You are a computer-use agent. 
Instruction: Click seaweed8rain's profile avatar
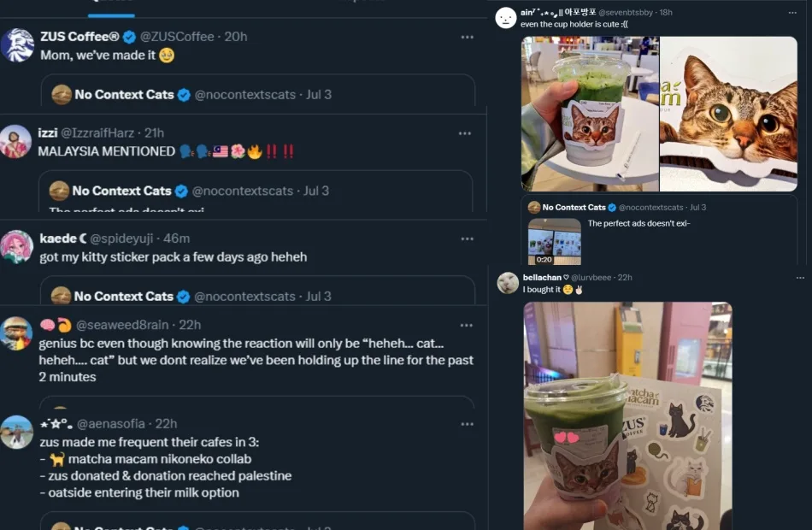[17, 333]
